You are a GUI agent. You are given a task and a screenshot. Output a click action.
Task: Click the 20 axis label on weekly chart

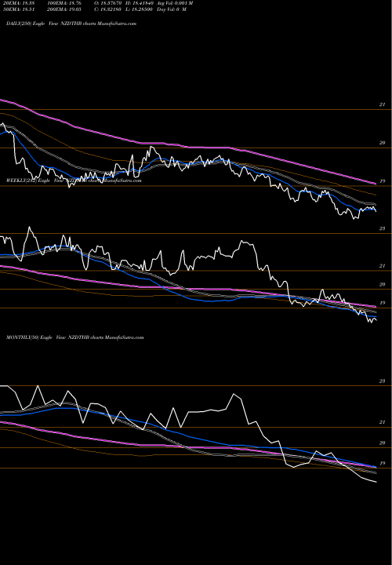(382, 284)
